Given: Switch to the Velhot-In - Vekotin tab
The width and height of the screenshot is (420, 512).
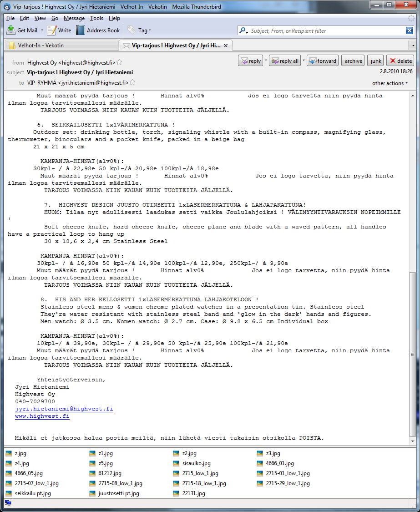Looking at the screenshot, I should 41,46.
